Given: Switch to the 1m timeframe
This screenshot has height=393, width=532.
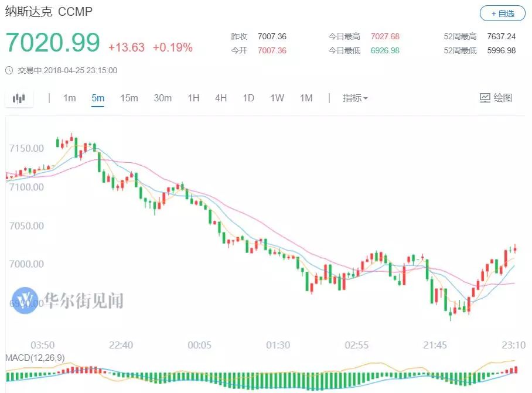Looking at the screenshot, I should tap(70, 98).
